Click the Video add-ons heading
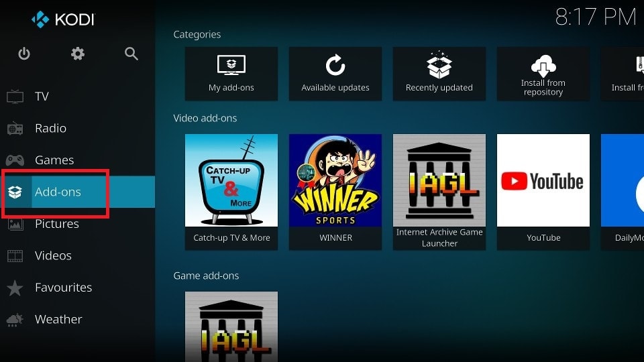Viewport: 644px width, 362px height. (x=205, y=118)
